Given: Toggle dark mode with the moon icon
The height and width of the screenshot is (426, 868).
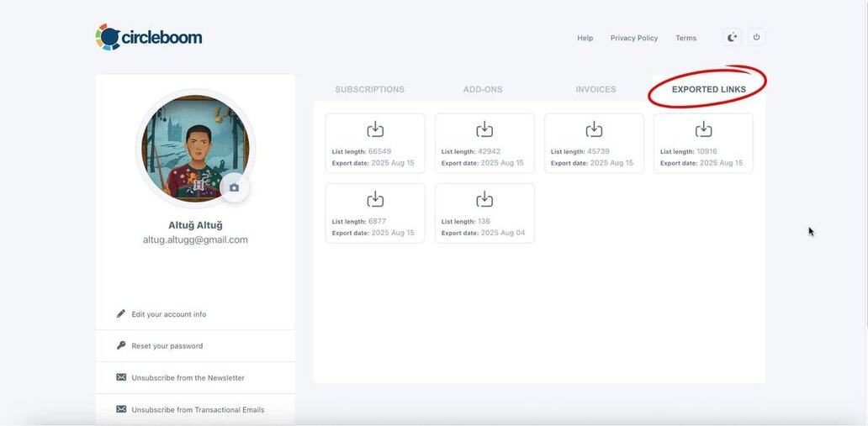Looking at the screenshot, I should [x=732, y=38].
